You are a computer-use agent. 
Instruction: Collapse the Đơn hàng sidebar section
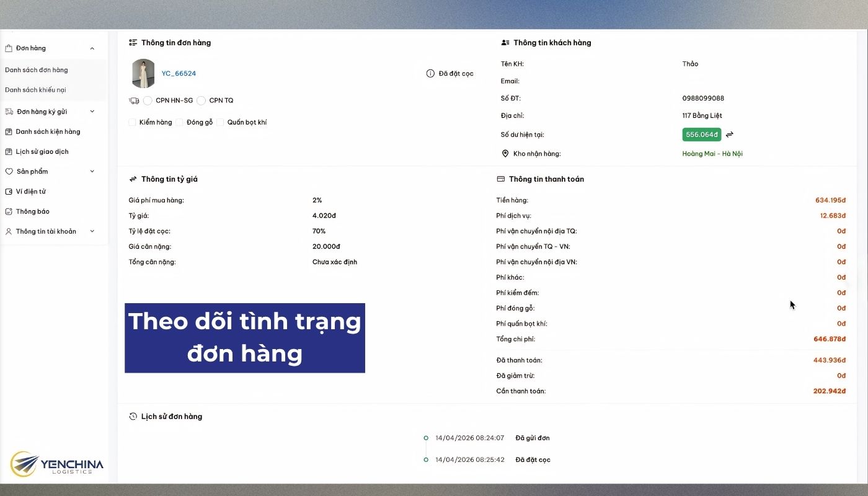tap(92, 48)
